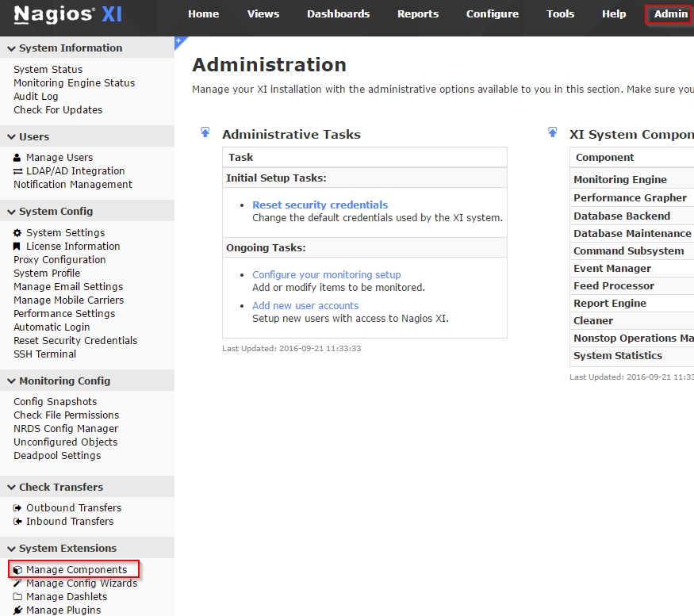Open Manage Users page

59,158
